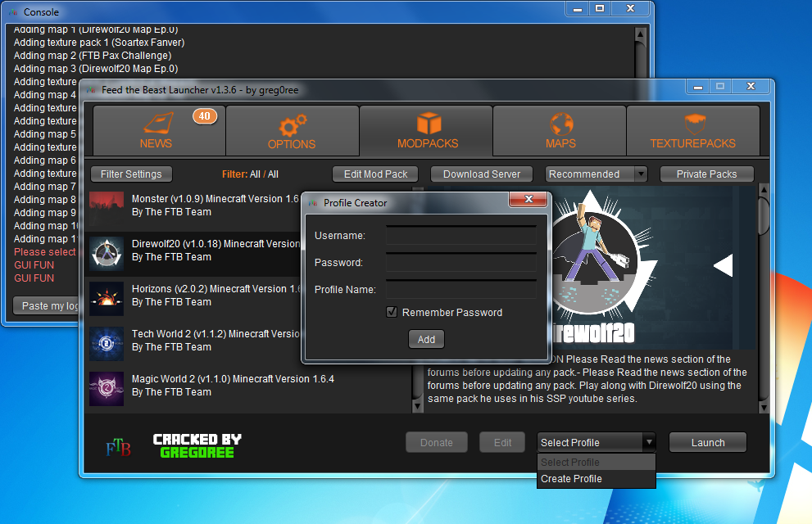Viewport: 812px width, 524px height.
Task: Click the description pane scrollbar thumb
Action: 764,215
